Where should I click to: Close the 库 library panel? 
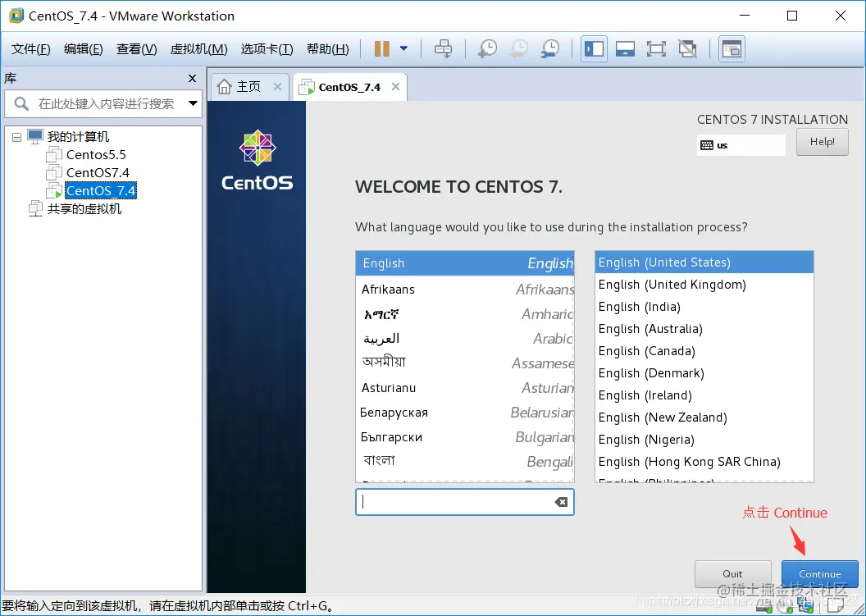point(192,79)
